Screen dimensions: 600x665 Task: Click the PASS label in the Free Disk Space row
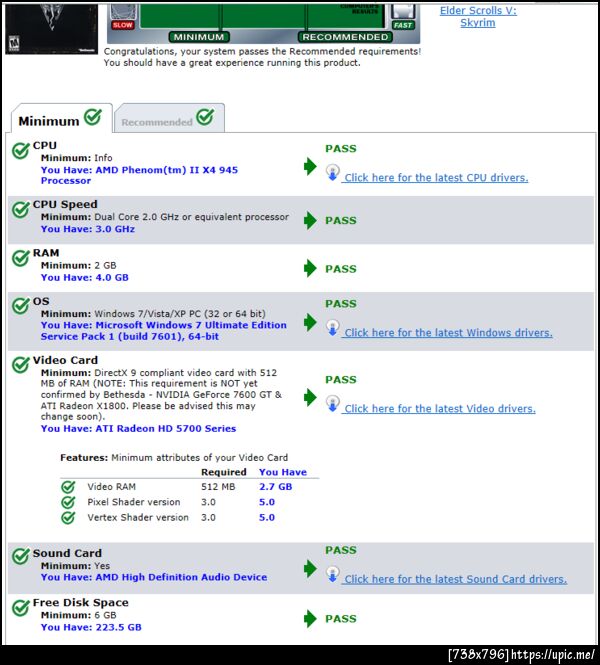click(341, 619)
